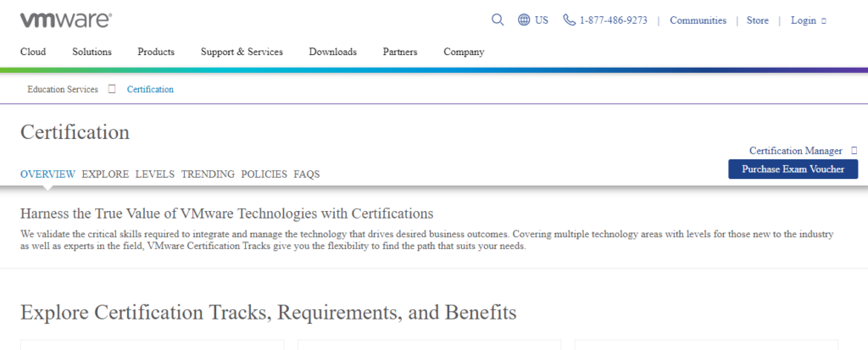Open the Communities link
The width and height of the screenshot is (868, 350).
(x=698, y=20)
